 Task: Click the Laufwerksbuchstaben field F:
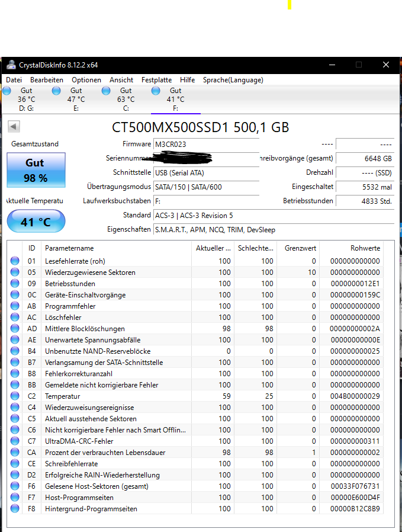[x=207, y=201]
